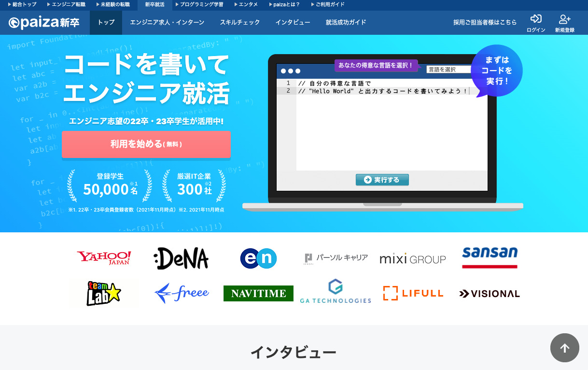Viewport: 588px width, 370px height.
Task: Click the paiza 新卒 logo
Action: [44, 22]
